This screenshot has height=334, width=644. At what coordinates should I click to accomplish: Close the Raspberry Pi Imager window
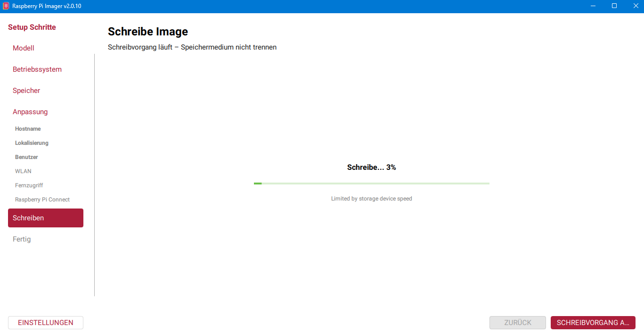(635, 6)
